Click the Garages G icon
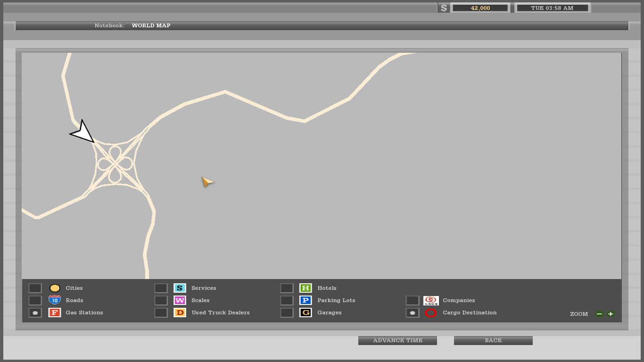Screen dimensions: 644x362 click(305, 313)
